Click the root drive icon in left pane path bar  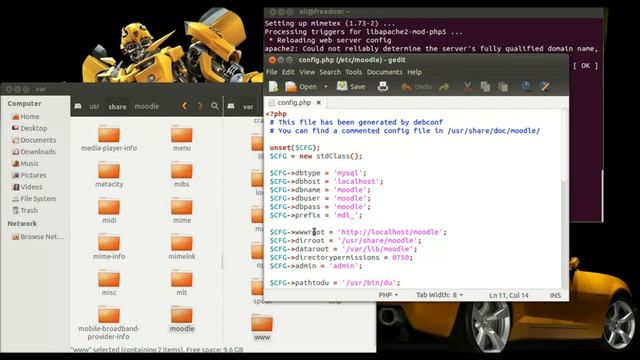pyautogui.click(x=78, y=106)
